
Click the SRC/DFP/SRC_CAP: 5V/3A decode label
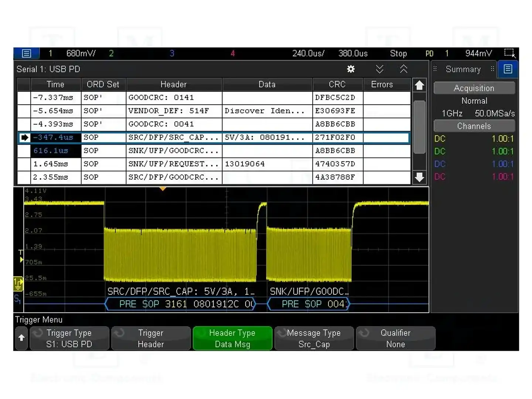click(181, 291)
